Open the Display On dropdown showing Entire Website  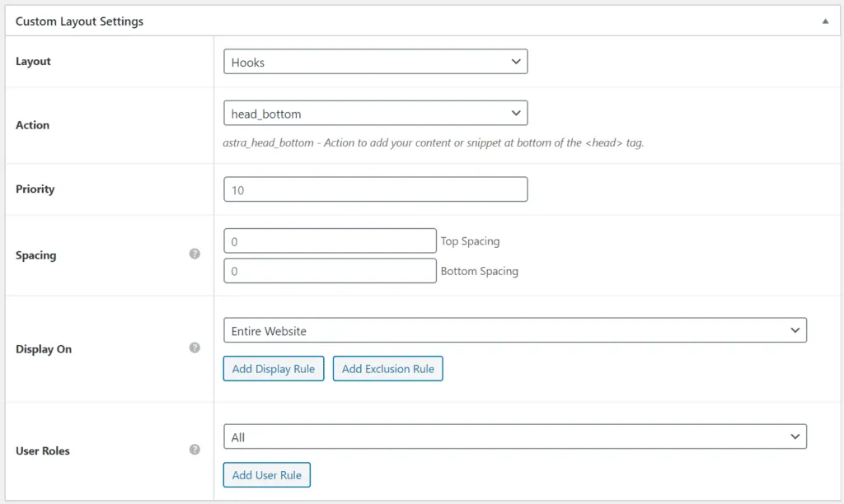click(x=514, y=330)
